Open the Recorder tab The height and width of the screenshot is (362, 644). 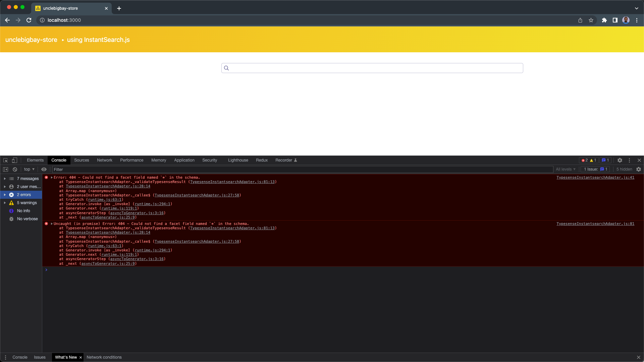(286, 160)
